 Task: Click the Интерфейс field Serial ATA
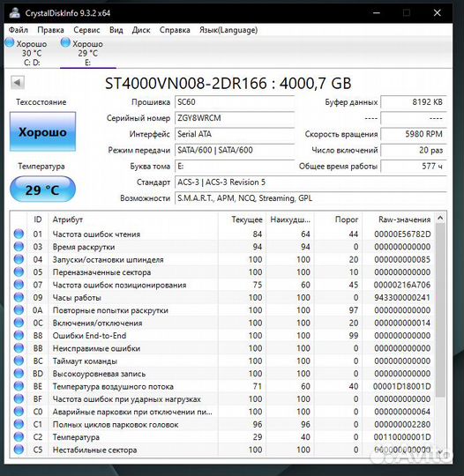[x=235, y=134]
